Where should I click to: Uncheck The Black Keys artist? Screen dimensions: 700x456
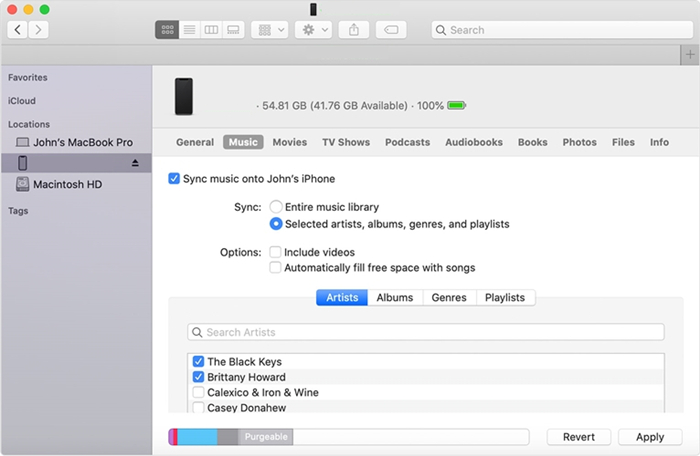[198, 361]
